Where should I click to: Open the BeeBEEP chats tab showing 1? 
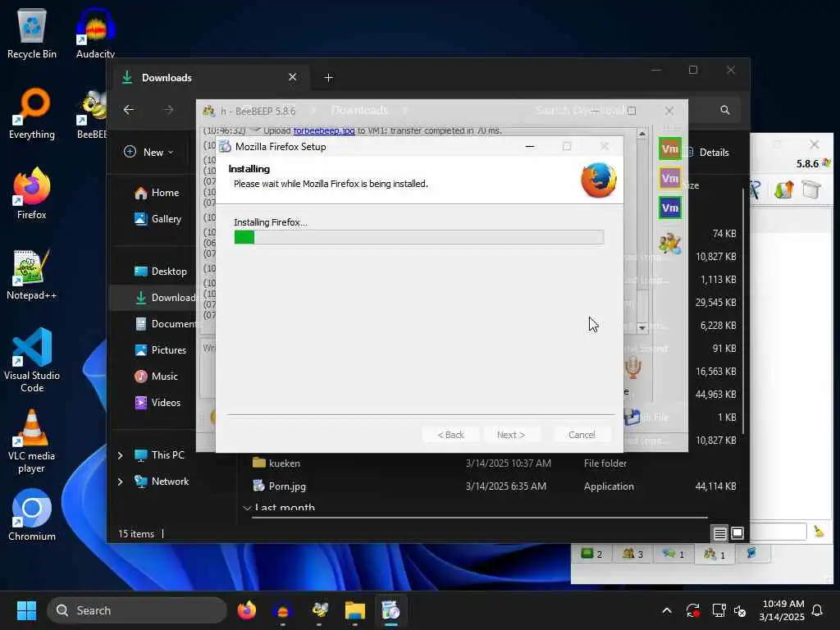(x=673, y=554)
